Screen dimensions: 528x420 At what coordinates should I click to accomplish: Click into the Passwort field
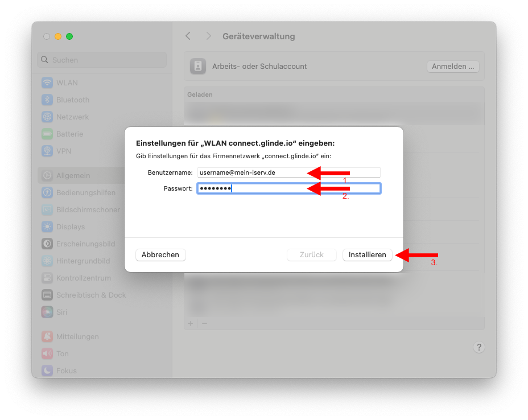288,189
